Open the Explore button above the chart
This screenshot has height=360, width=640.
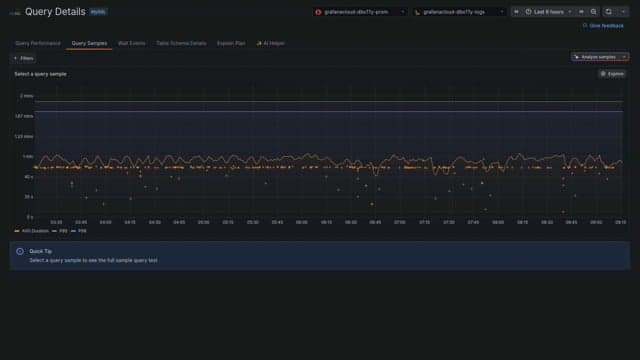pos(612,74)
